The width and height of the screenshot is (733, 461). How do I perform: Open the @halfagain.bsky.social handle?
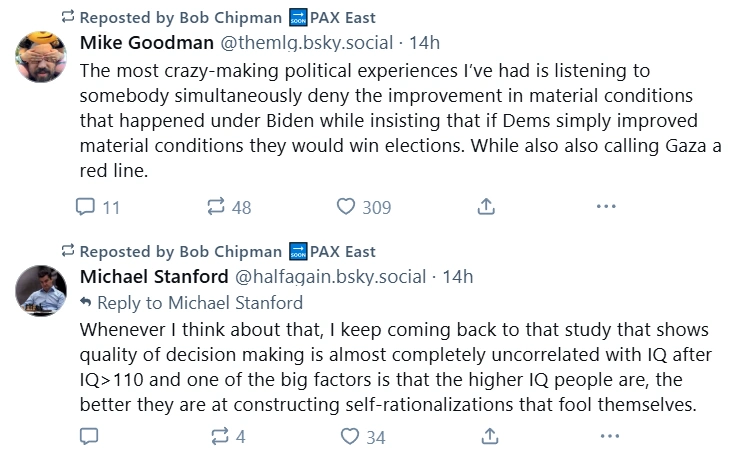coord(331,277)
